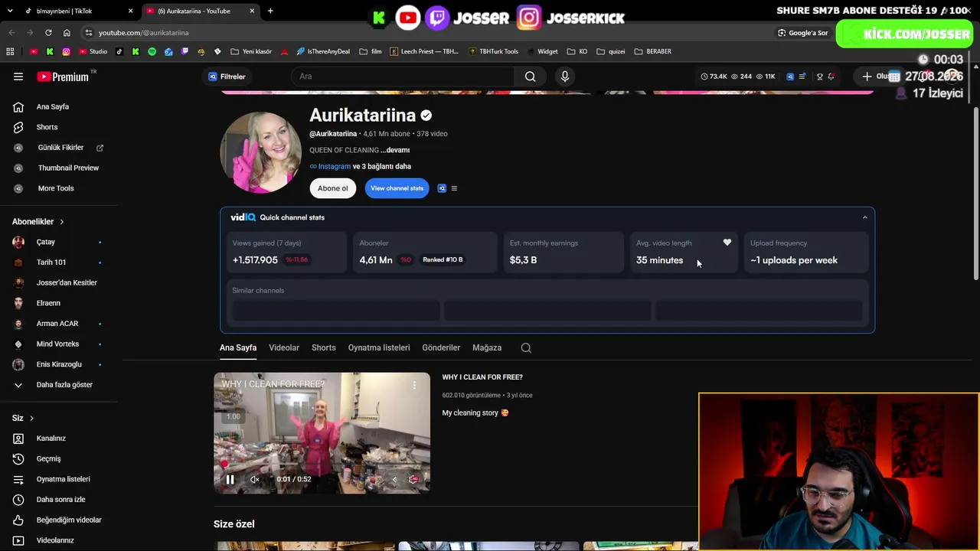Click the search magnifier button
Image resolution: width=980 pixels, height=551 pixels.
click(x=530, y=77)
